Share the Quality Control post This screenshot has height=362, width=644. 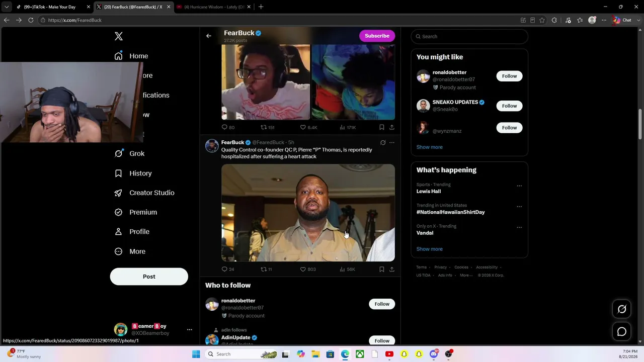pos(392,269)
